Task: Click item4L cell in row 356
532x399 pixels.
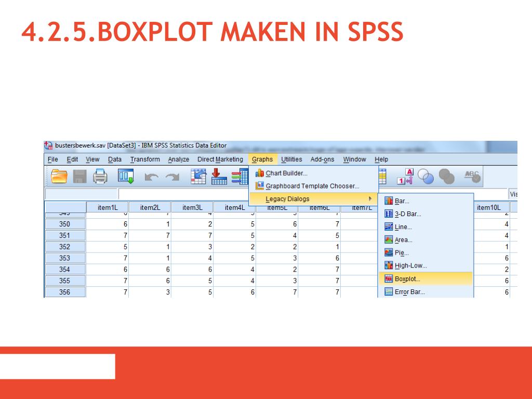Action: click(x=234, y=292)
